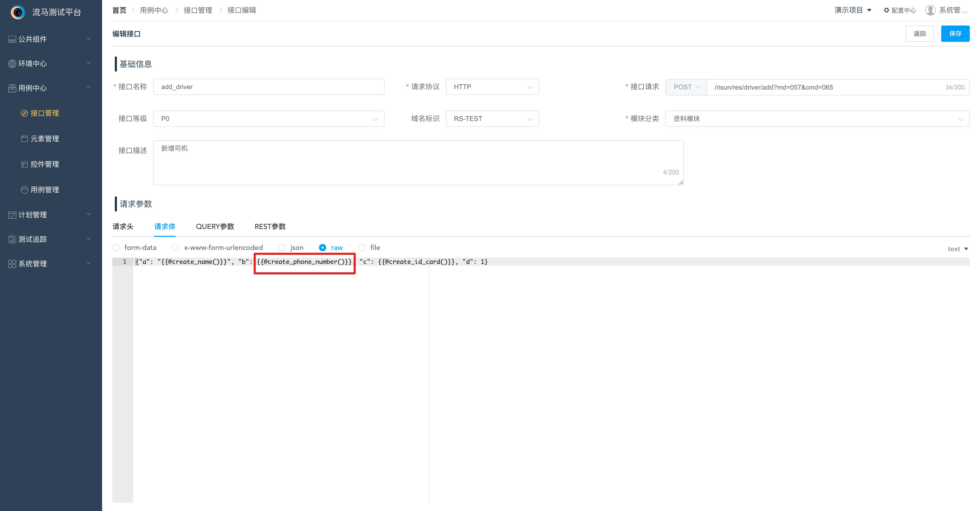
Task: Click the 控件管理 menu icon
Action: 24,164
